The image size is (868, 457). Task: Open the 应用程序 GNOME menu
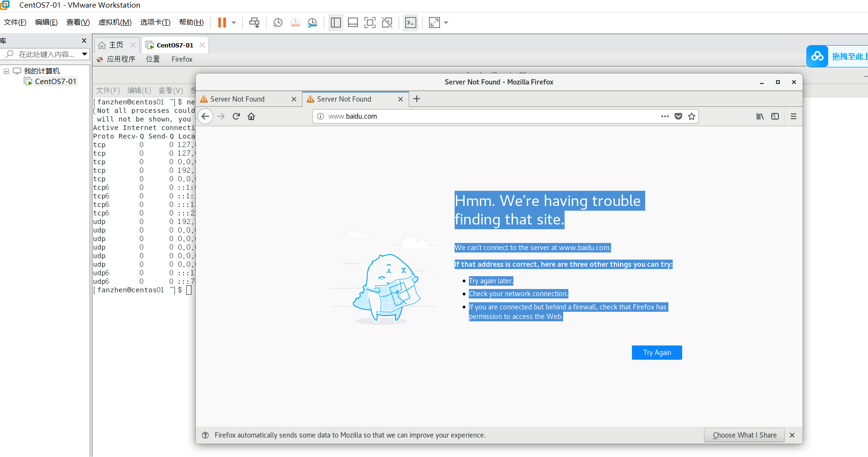pyautogui.click(x=116, y=59)
